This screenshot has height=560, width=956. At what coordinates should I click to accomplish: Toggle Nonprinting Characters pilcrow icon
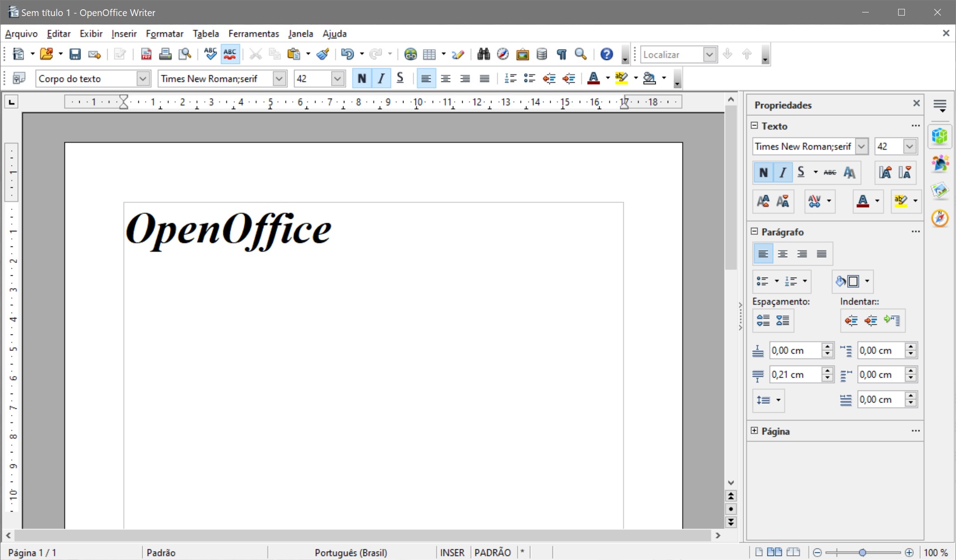[x=561, y=54]
